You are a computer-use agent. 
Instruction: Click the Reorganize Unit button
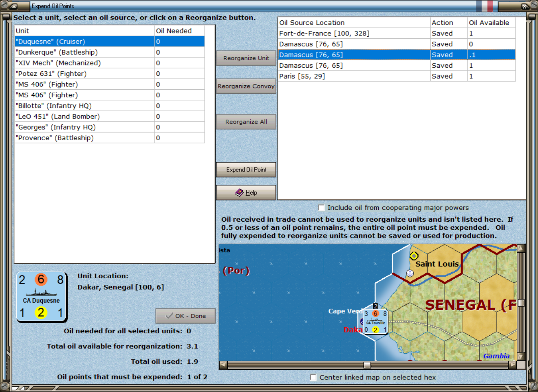[246, 58]
